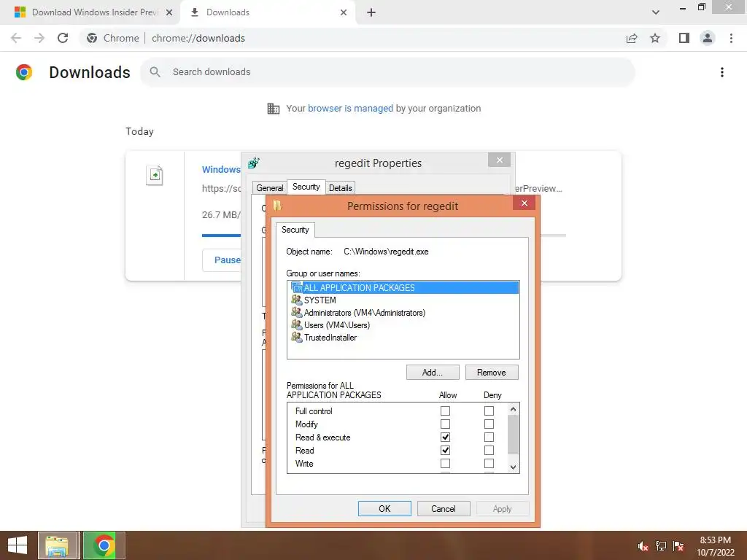Deny Read & execute permission

[x=489, y=437]
